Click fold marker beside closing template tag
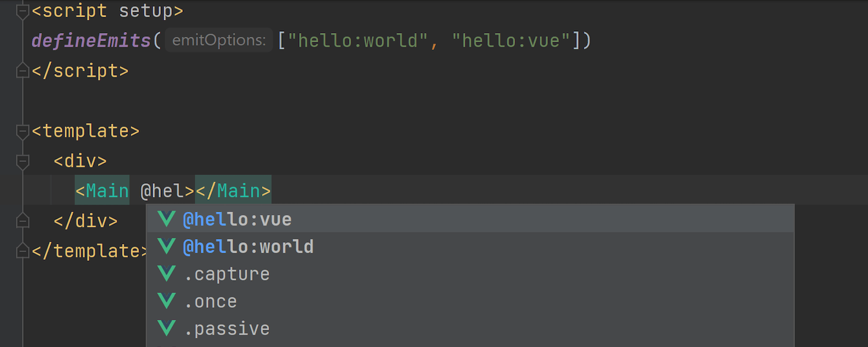 tap(23, 251)
